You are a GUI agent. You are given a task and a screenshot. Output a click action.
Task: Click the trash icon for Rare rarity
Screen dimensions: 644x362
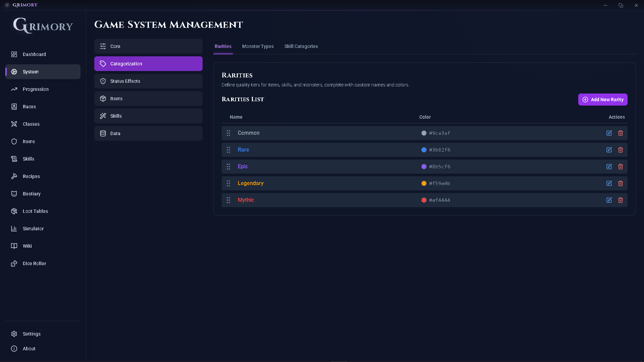click(621, 150)
